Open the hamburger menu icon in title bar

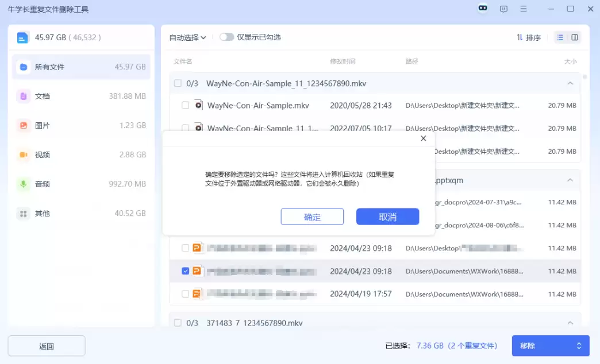point(524,9)
